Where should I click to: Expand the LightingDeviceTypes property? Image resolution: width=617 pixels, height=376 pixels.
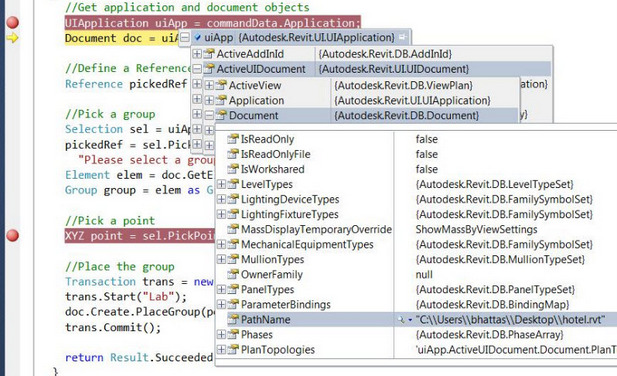click(221, 199)
